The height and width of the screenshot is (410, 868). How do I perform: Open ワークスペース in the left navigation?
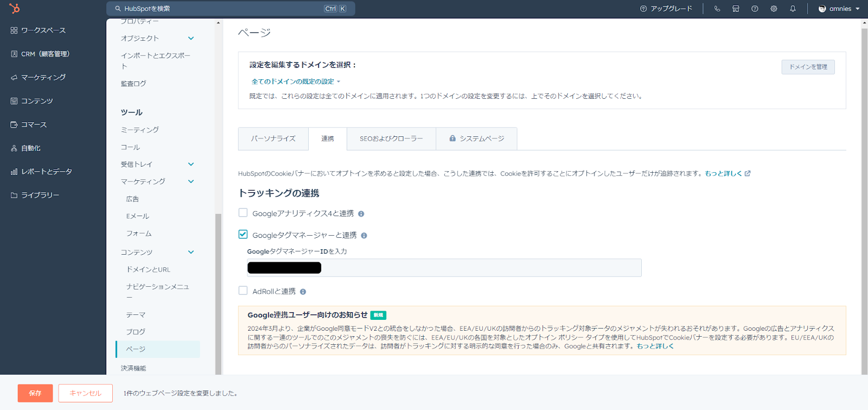(38, 30)
